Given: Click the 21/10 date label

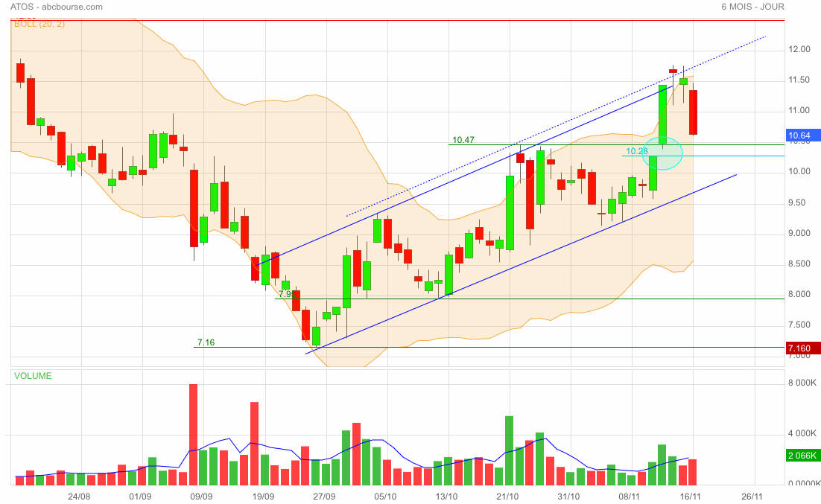Looking at the screenshot, I should tap(508, 497).
